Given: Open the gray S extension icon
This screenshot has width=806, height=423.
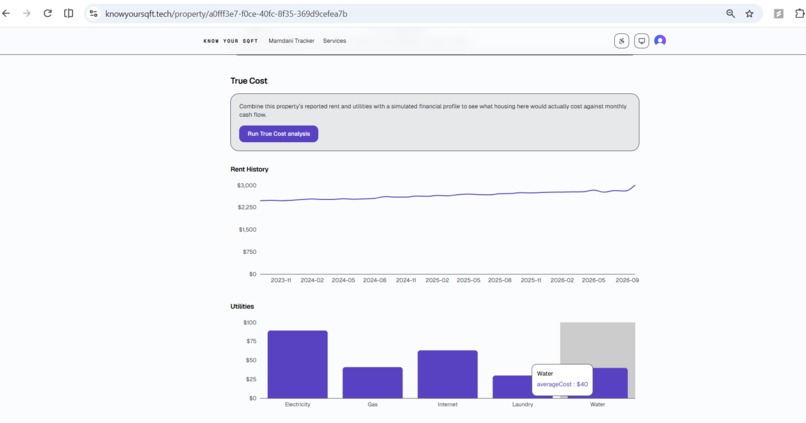Looking at the screenshot, I should click(x=779, y=14).
